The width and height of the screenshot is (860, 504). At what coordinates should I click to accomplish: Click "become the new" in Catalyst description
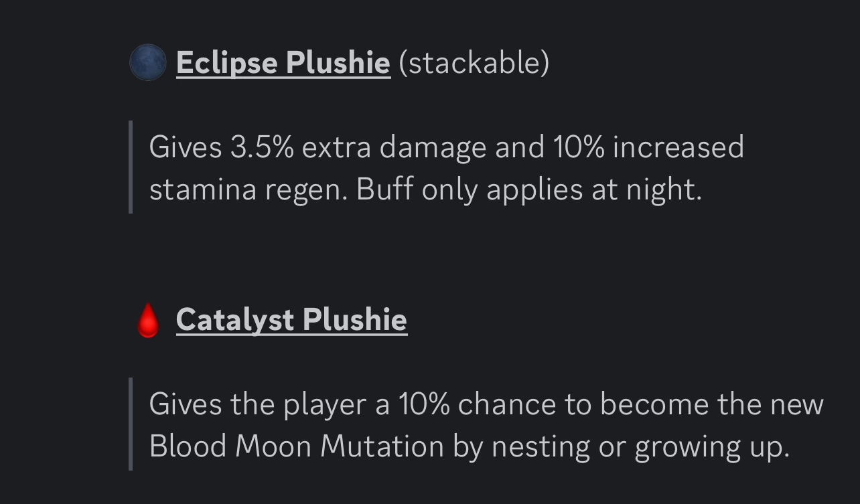(x=711, y=404)
